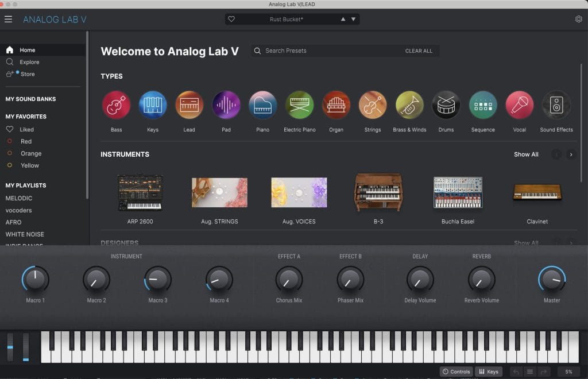588x379 pixels.
Task: Click the Phaser Mix knob
Action: [x=351, y=280]
